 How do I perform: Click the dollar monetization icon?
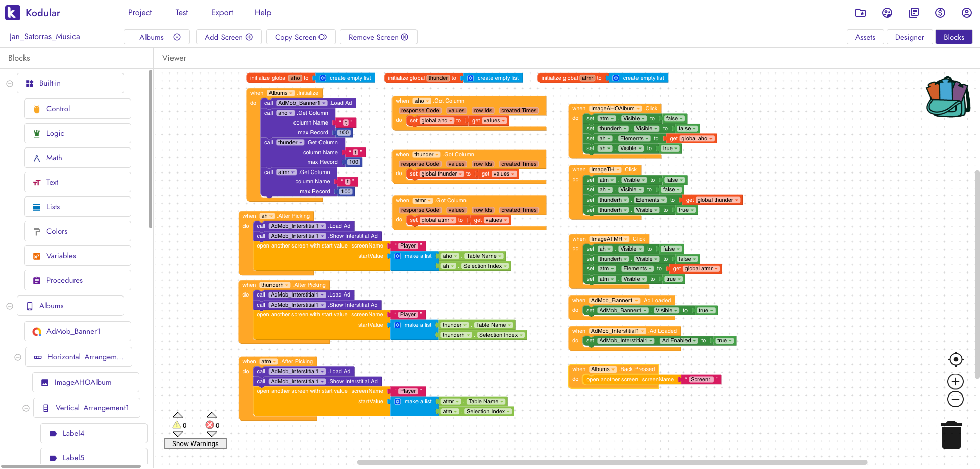click(940, 13)
